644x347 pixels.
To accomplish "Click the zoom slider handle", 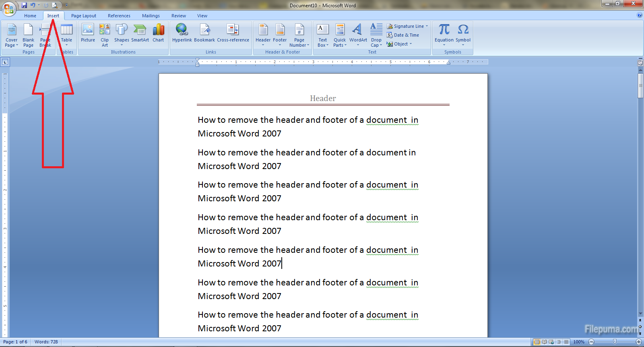I will pyautogui.click(x=615, y=342).
